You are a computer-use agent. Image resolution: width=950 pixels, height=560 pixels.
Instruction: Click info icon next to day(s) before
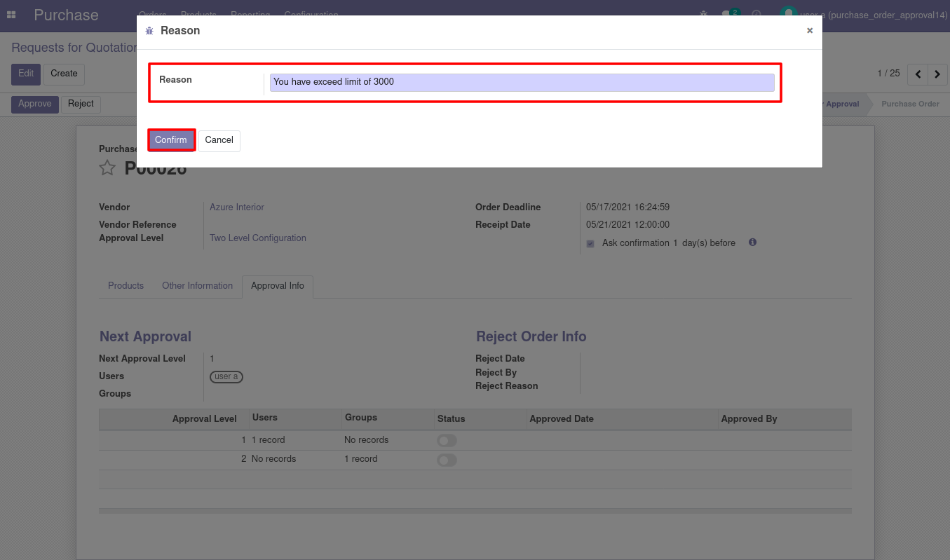point(752,243)
